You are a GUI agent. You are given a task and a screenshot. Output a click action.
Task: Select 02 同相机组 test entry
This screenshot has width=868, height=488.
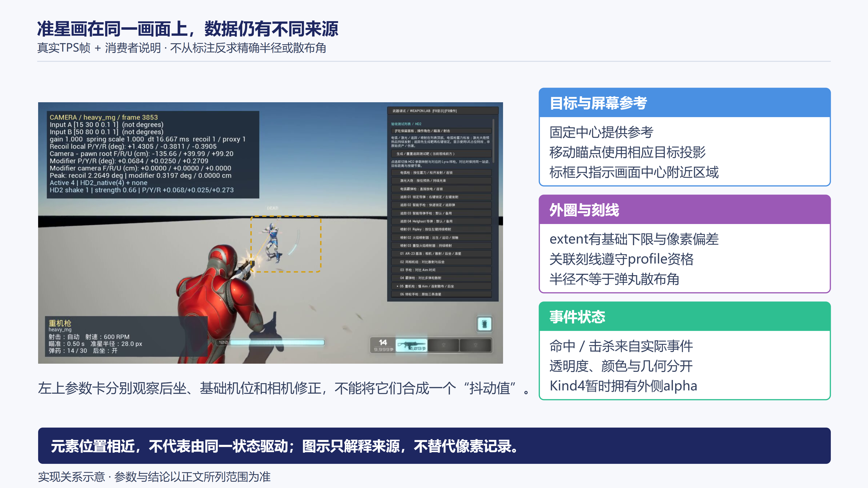click(x=441, y=262)
